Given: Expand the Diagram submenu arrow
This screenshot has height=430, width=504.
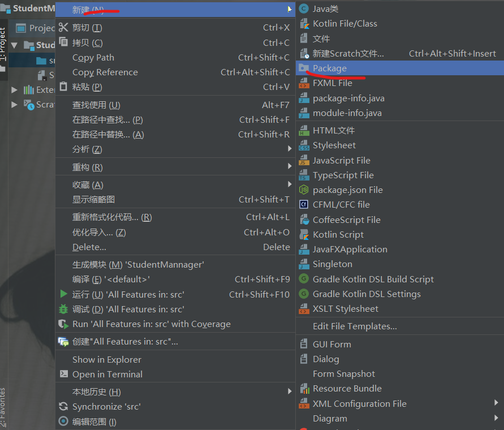Looking at the screenshot, I should pyautogui.click(x=496, y=418).
